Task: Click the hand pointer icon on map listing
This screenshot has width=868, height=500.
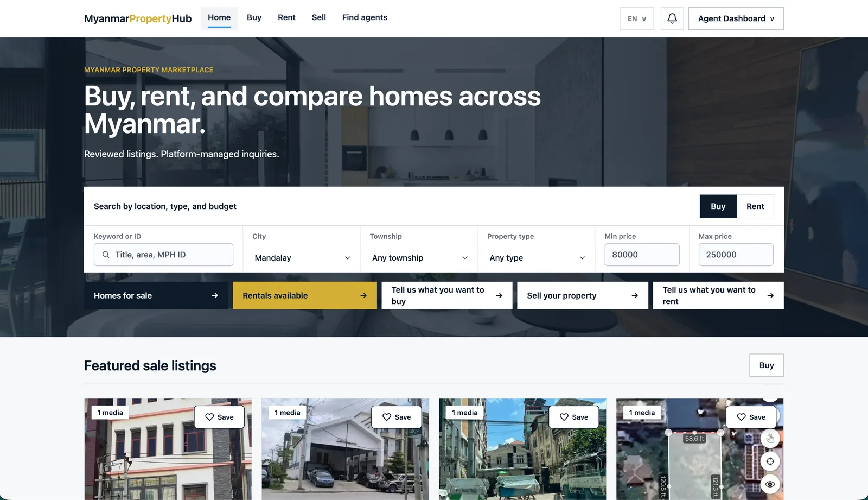Action: (x=770, y=438)
